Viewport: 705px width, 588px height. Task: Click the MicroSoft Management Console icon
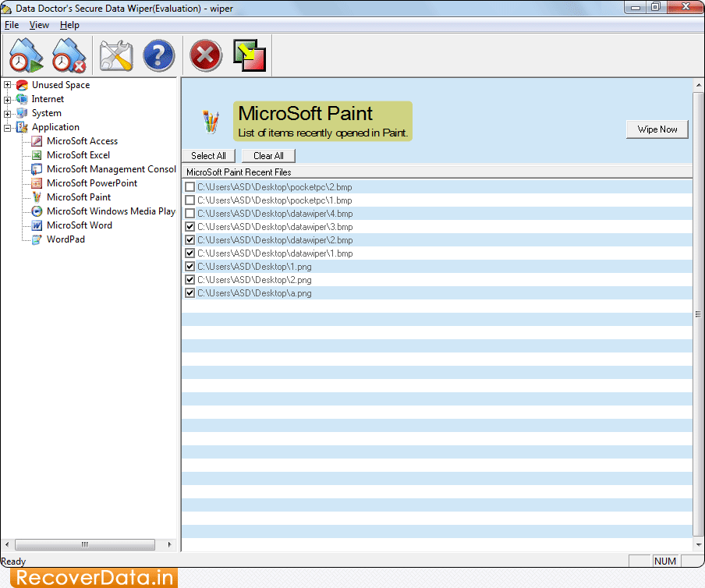point(37,169)
